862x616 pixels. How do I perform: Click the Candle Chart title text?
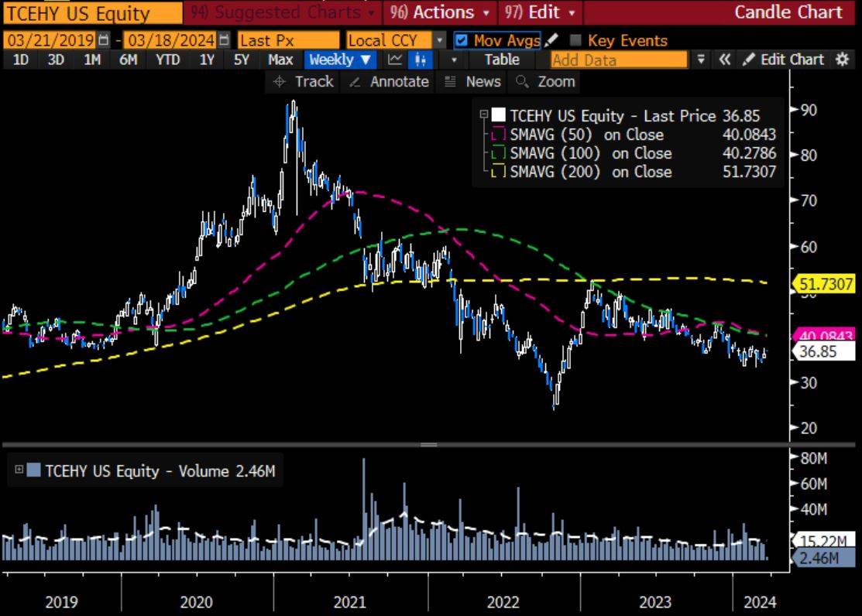[788, 12]
